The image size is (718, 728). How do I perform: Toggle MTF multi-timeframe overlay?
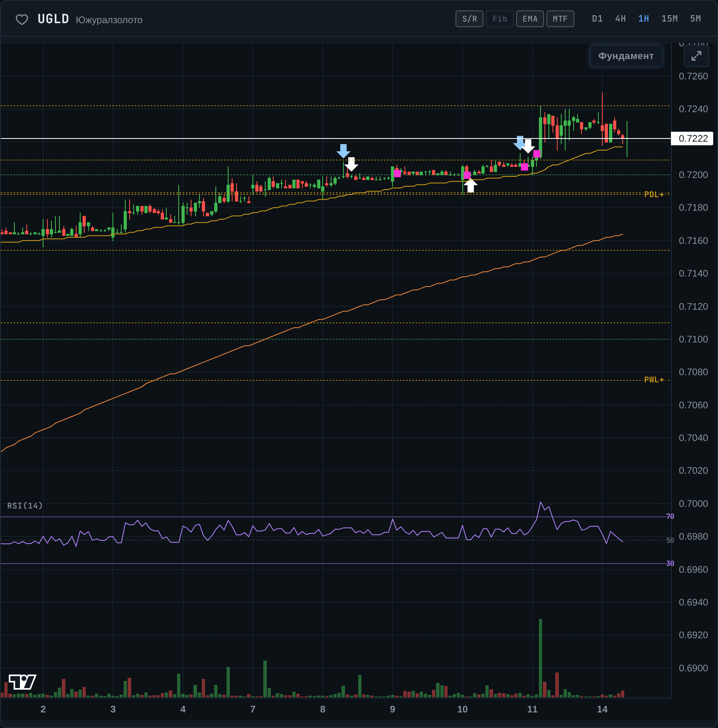tap(560, 19)
